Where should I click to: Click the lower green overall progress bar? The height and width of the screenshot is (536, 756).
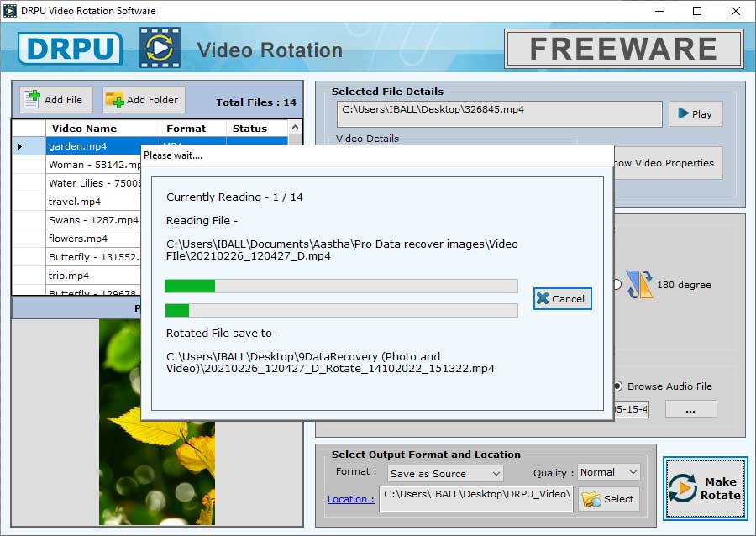point(341,310)
